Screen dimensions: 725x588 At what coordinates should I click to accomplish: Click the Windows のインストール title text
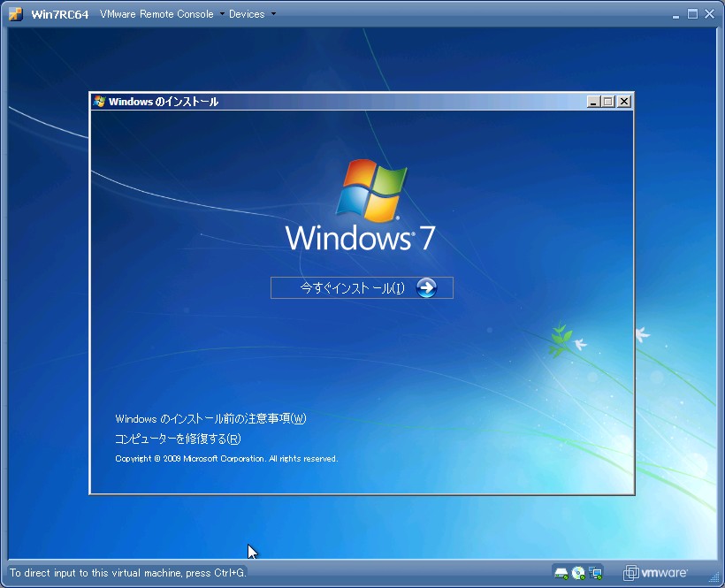(164, 102)
